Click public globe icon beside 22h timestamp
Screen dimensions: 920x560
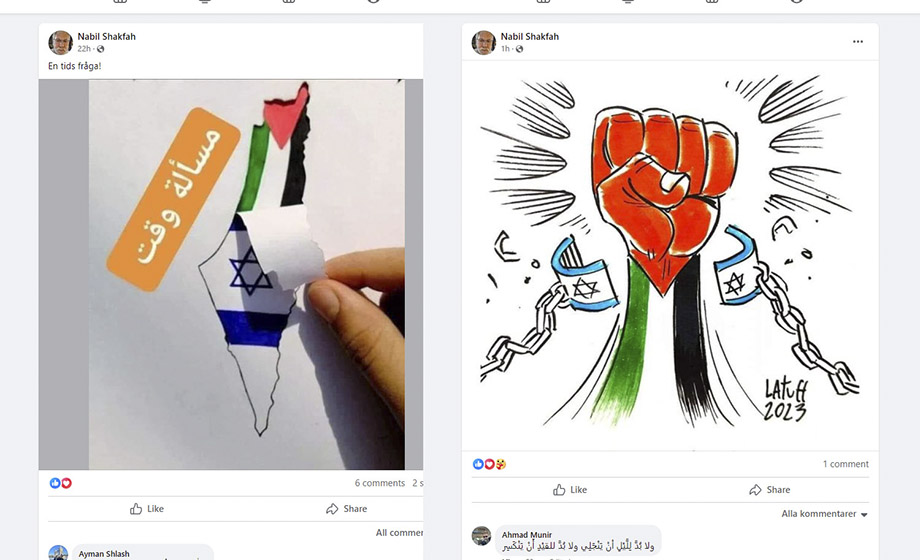(x=100, y=49)
